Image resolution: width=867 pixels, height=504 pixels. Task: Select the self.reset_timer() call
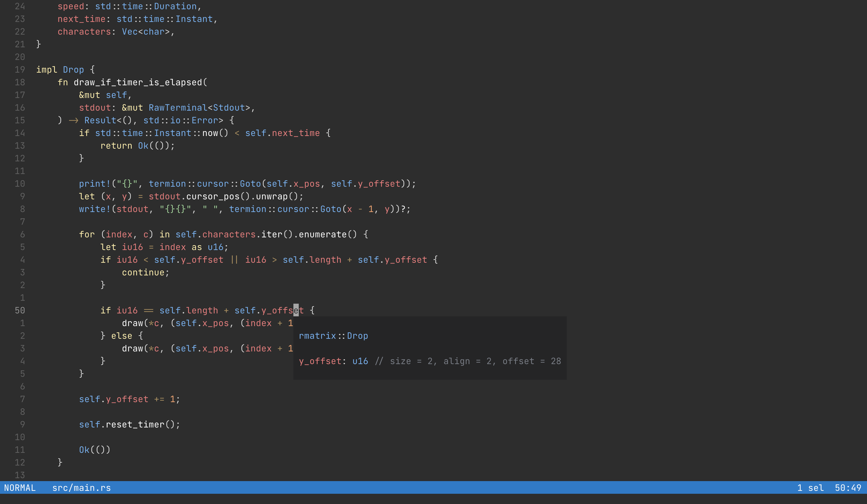(129, 424)
